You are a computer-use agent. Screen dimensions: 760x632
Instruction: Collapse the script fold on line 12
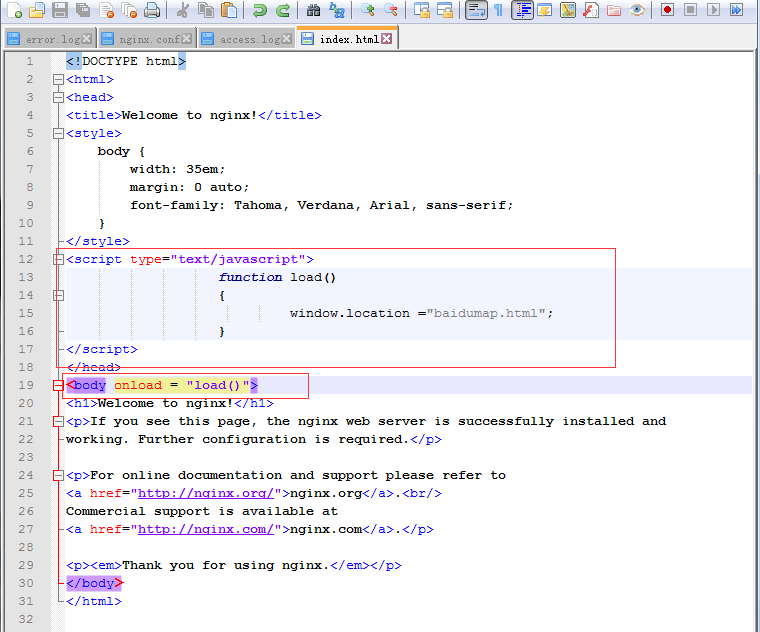click(58, 259)
